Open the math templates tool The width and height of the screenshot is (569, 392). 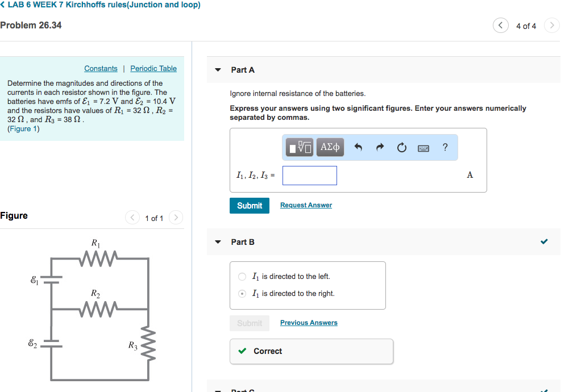(x=300, y=147)
